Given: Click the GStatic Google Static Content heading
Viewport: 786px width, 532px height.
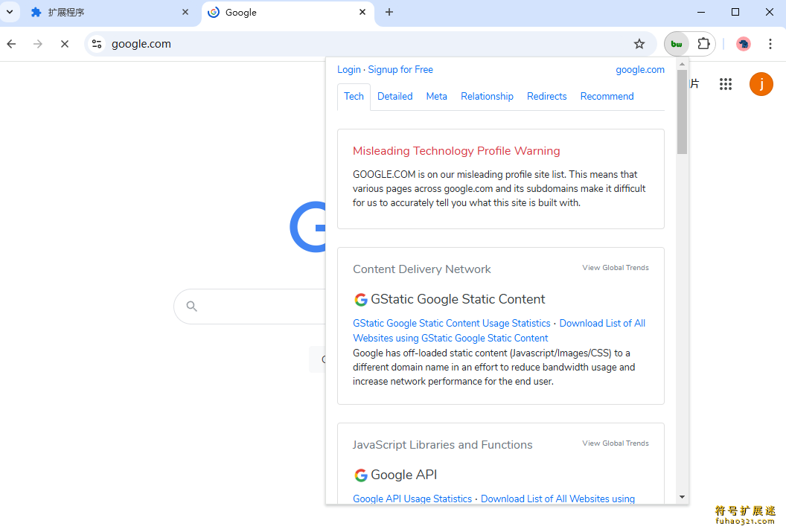Looking at the screenshot, I should coord(458,299).
